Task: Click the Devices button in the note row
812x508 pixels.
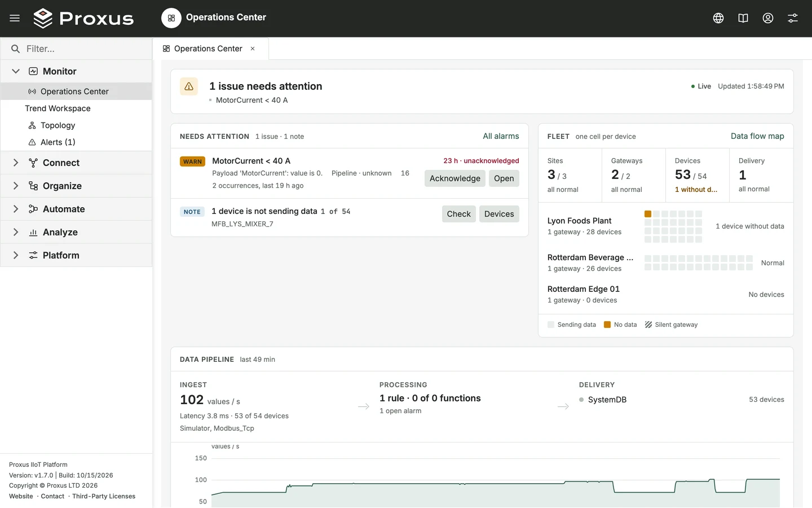Action: pos(499,214)
